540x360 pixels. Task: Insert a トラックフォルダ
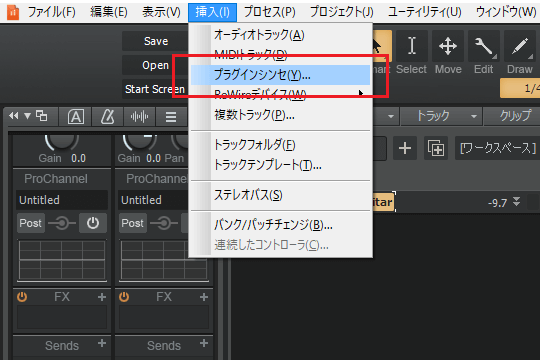(280, 145)
